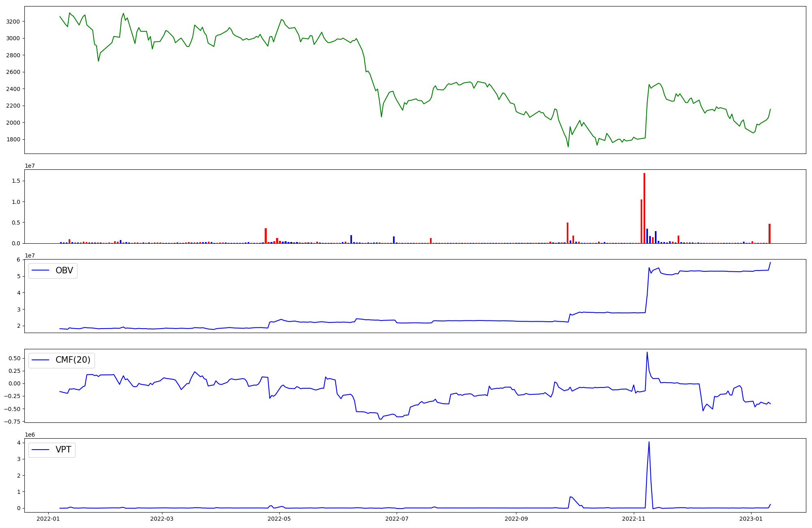Screen dimensions: 812x528
Task: Click the tallest red volume bar
Action: point(644,208)
